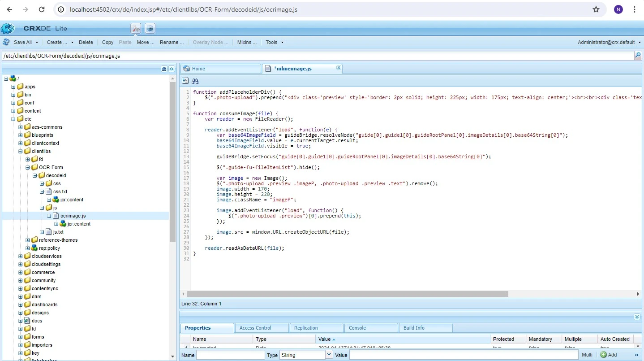Click the double-chevron next to Add
This screenshot has width=644, height=361.
(x=637, y=355)
